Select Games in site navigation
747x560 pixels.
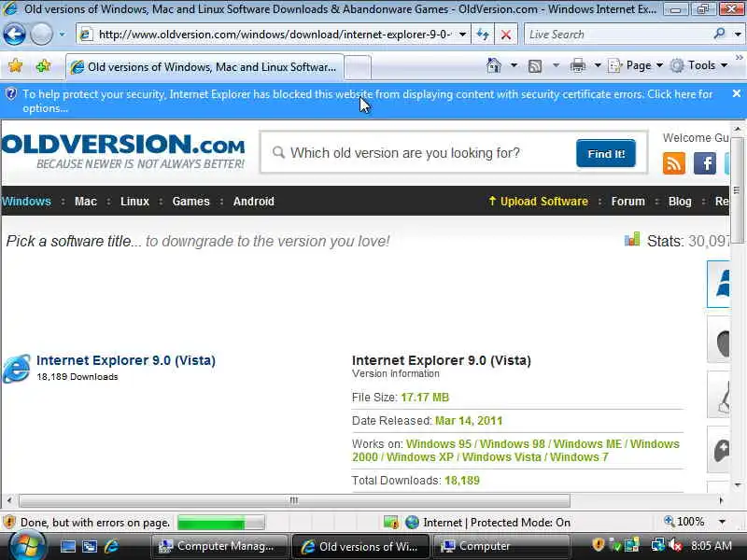click(x=191, y=202)
